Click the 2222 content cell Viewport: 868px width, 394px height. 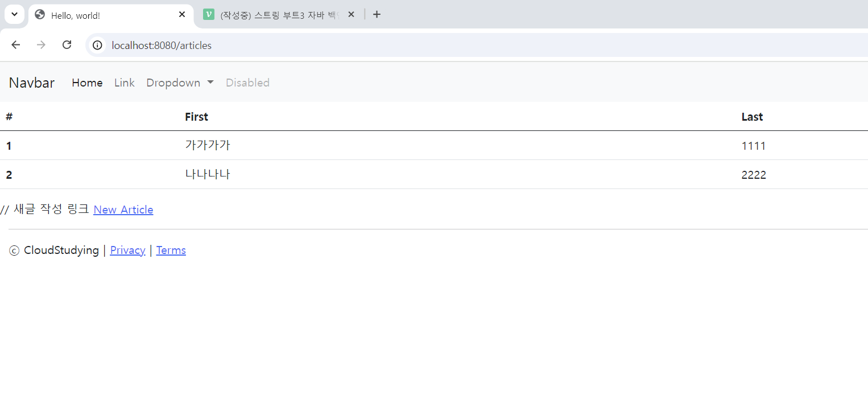pos(754,175)
